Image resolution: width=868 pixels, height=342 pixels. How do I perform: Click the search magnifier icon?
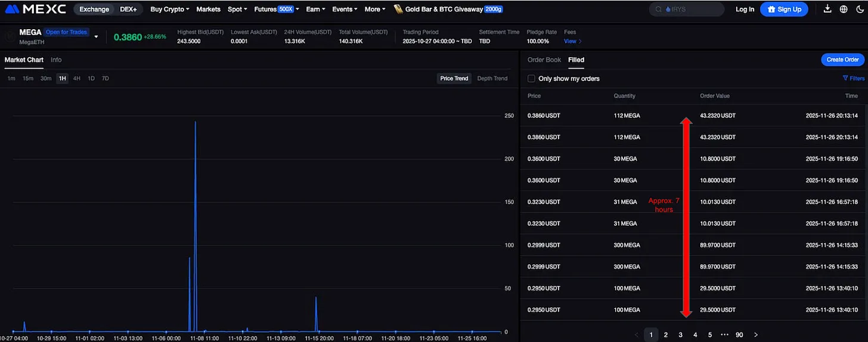pos(658,10)
